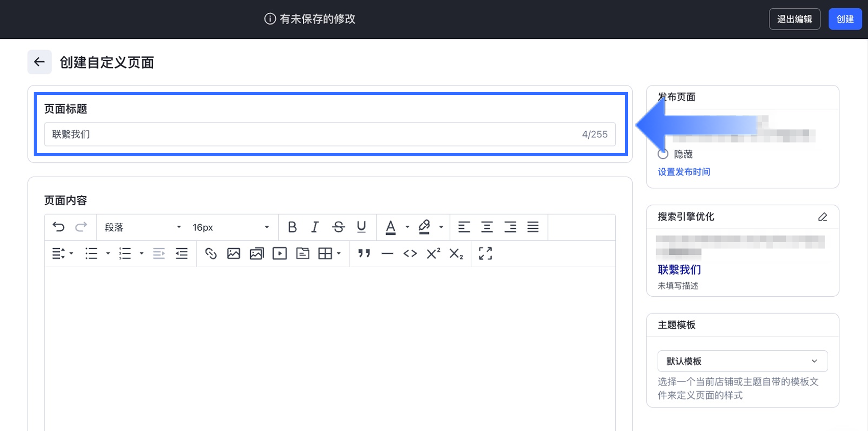Insert multiple images gallery icon
Screen dimensions: 868x431
[x=257, y=253]
